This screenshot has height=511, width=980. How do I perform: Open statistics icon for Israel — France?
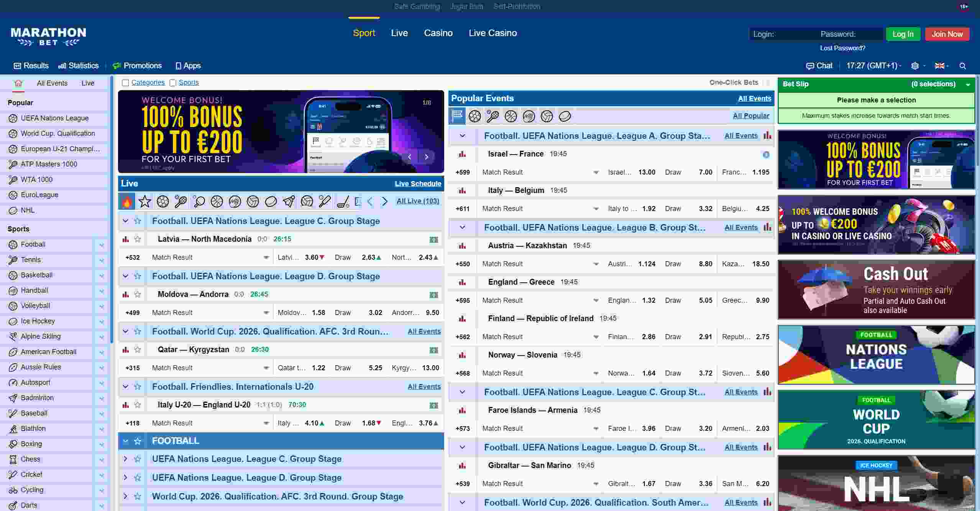[x=463, y=154]
